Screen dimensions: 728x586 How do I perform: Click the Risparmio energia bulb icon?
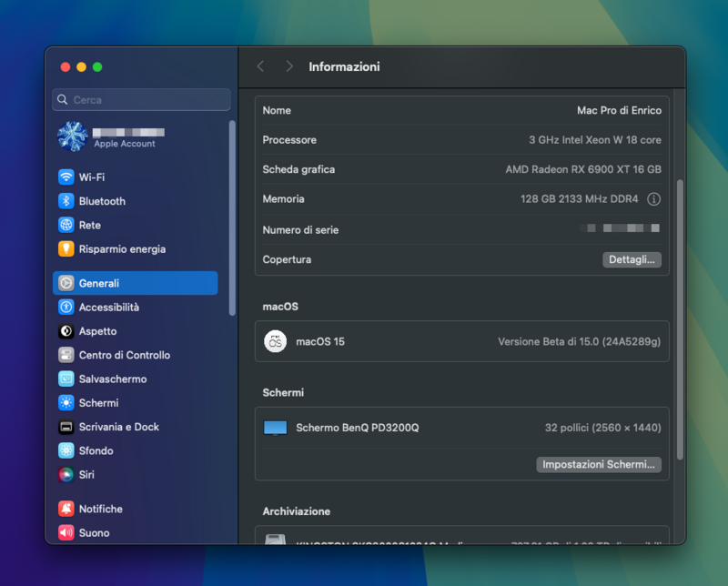[x=66, y=249]
